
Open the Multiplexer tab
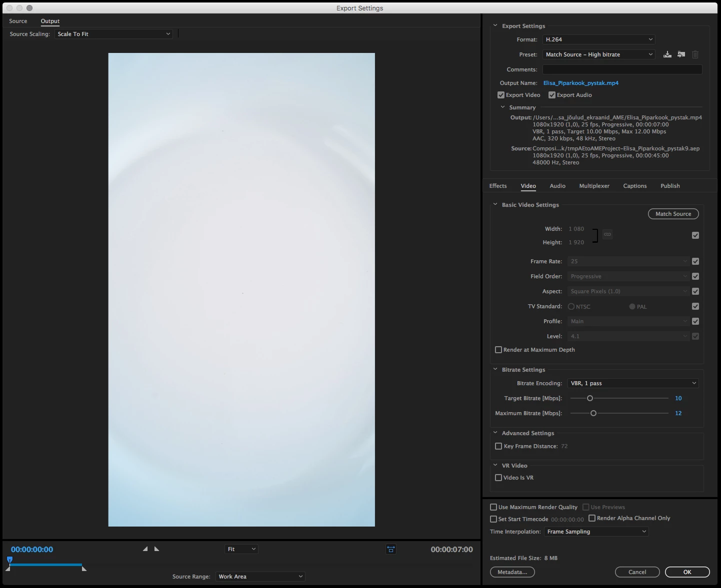click(594, 186)
